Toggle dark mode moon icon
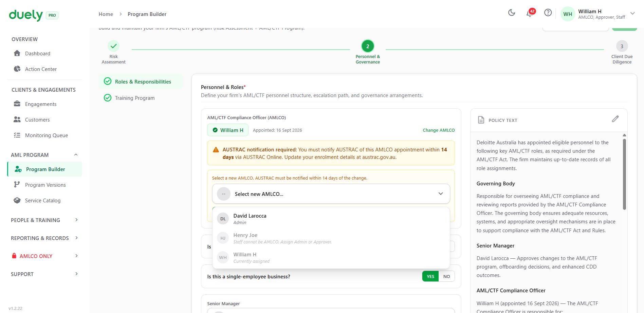The image size is (644, 313). point(512,13)
